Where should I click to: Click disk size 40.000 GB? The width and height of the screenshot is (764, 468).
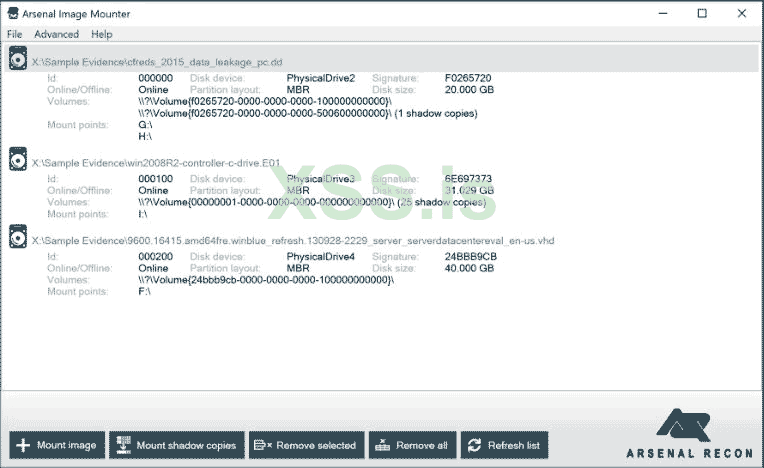(x=469, y=268)
